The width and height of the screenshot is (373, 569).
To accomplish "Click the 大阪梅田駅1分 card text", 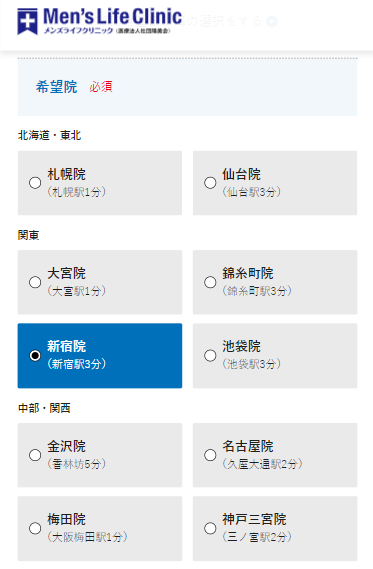I will (87, 537).
